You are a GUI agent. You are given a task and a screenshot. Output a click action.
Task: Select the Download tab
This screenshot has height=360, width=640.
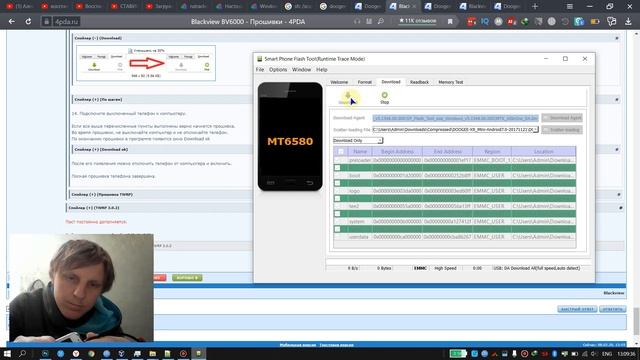pos(391,82)
